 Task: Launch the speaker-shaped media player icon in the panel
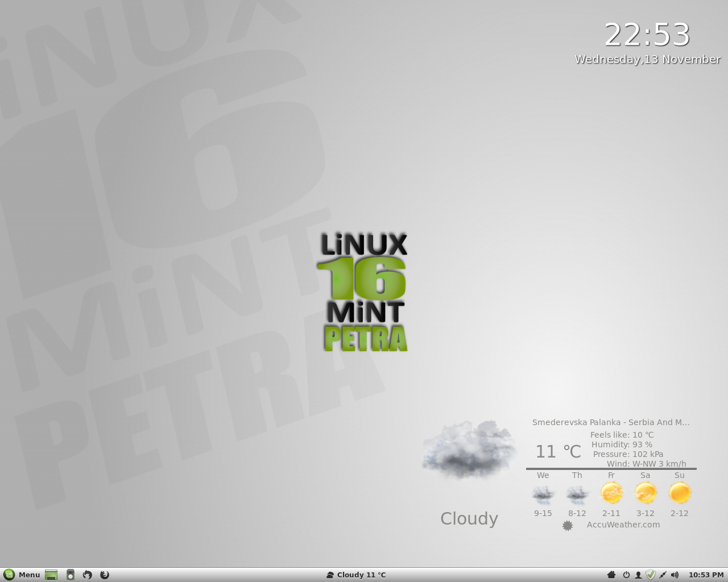[71, 575]
